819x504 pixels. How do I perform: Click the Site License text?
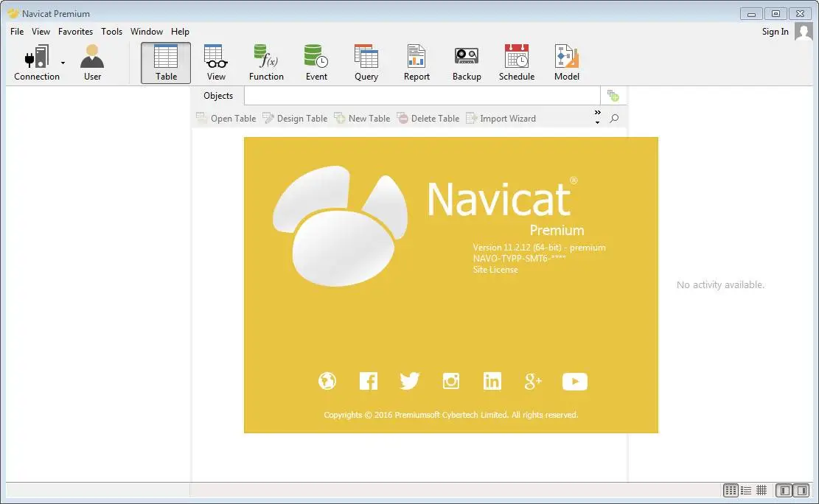(495, 270)
